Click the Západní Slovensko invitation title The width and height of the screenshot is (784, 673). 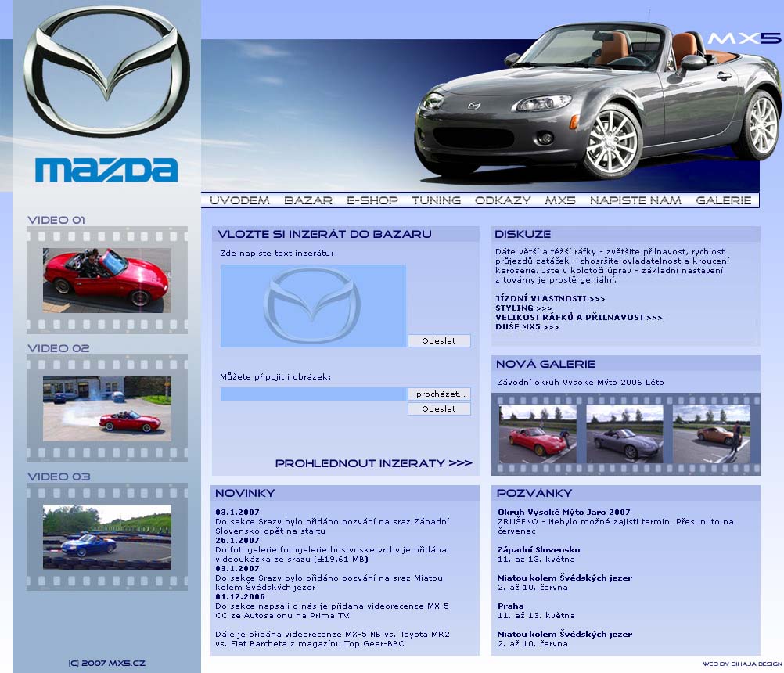[x=539, y=549]
